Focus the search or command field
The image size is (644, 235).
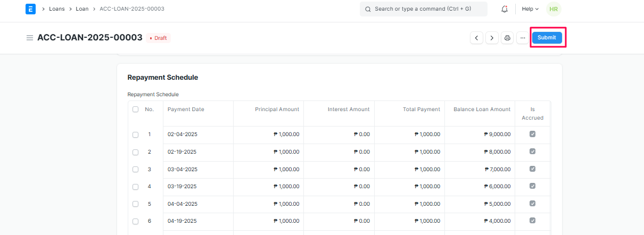(423, 9)
